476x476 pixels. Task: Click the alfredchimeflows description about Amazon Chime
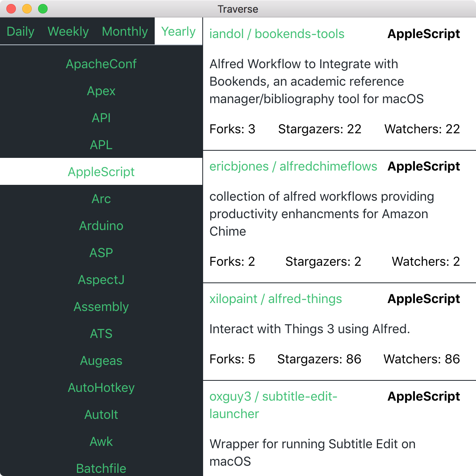pyautogui.click(x=322, y=214)
